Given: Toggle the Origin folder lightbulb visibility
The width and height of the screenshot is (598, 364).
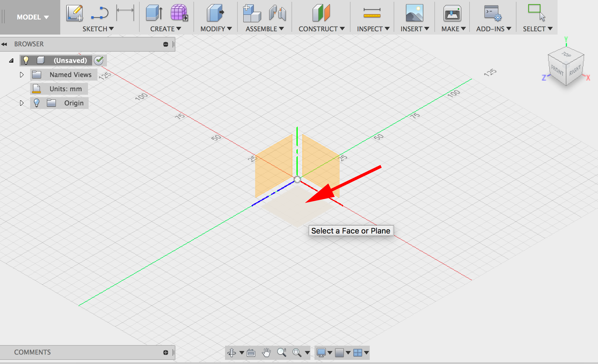Looking at the screenshot, I should (x=37, y=103).
